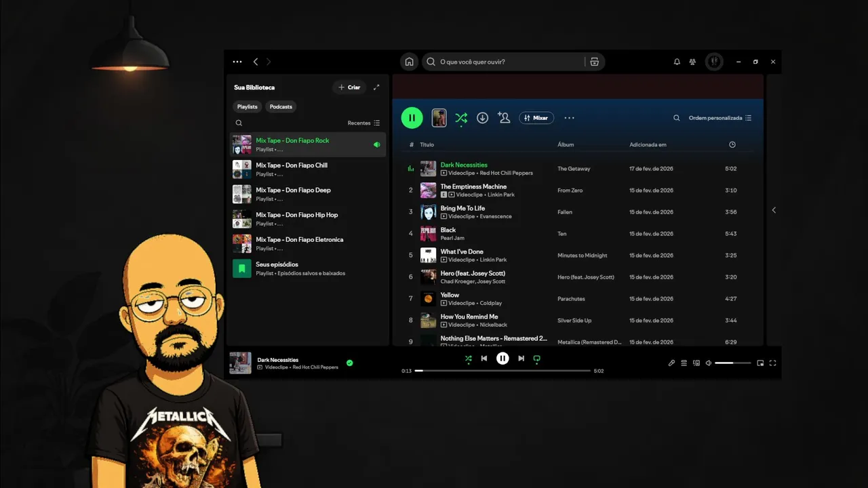Open the now playing cover thumbnail
The width and height of the screenshot is (868, 488).
[x=240, y=363]
